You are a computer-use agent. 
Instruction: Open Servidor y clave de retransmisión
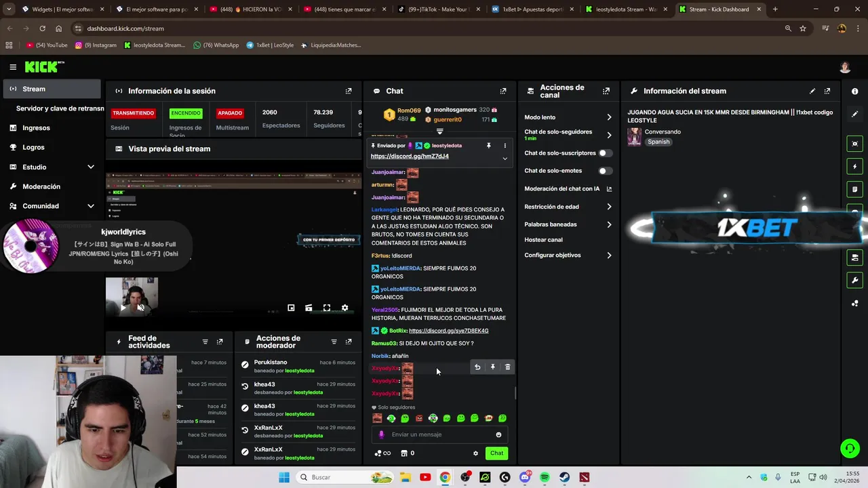coord(60,108)
